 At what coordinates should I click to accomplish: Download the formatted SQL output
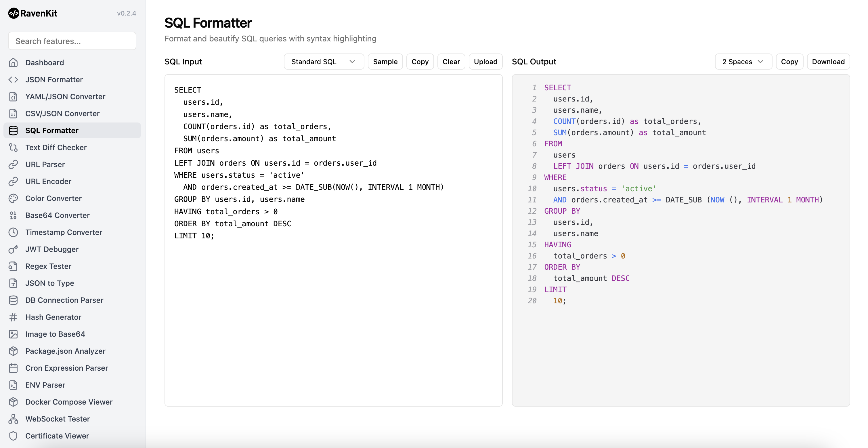pyautogui.click(x=828, y=62)
